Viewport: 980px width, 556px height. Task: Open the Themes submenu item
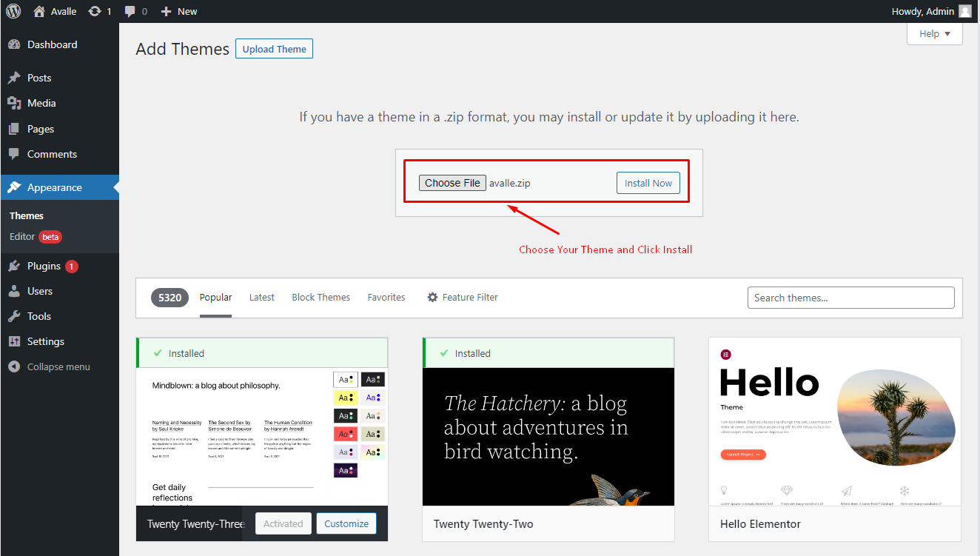[x=27, y=215]
